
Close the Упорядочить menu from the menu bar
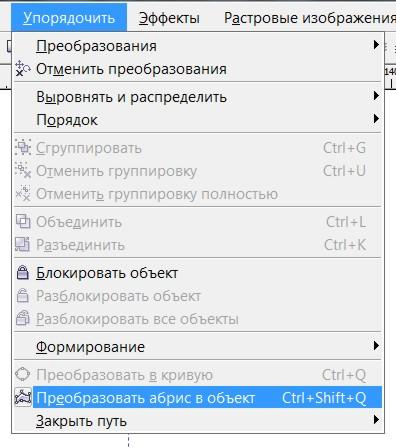[x=69, y=18]
